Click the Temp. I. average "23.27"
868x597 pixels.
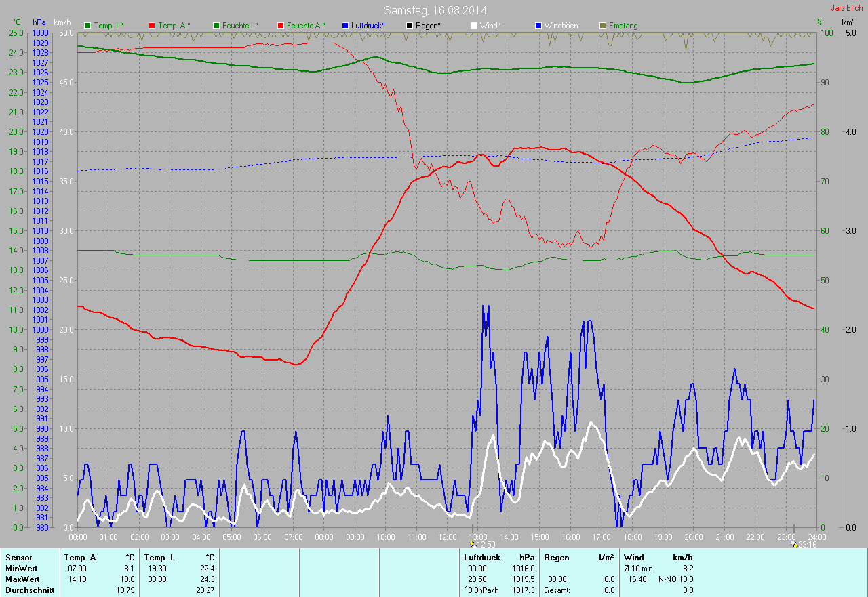[x=205, y=590]
